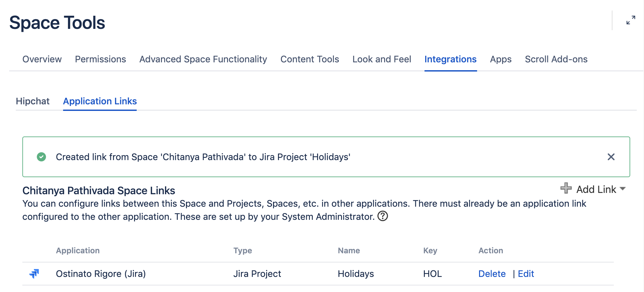The width and height of the screenshot is (644, 292).
Task: Edit the Holidays Jira project link
Action: (x=526, y=274)
